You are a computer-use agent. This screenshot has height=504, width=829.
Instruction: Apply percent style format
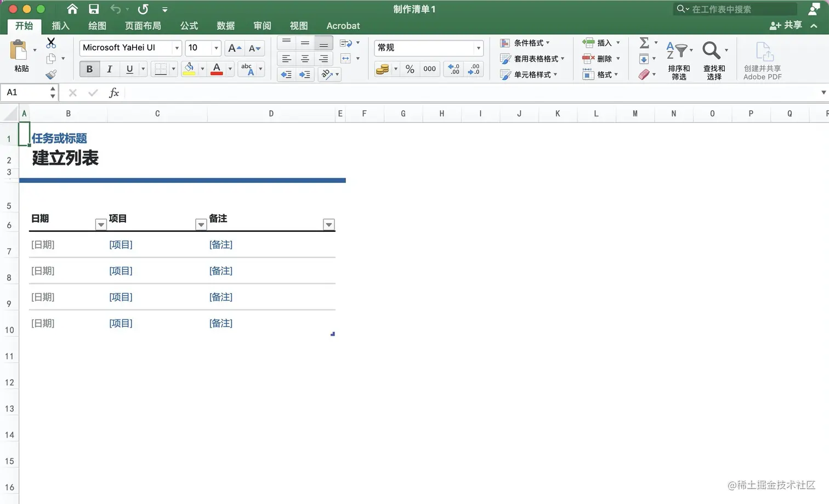410,69
